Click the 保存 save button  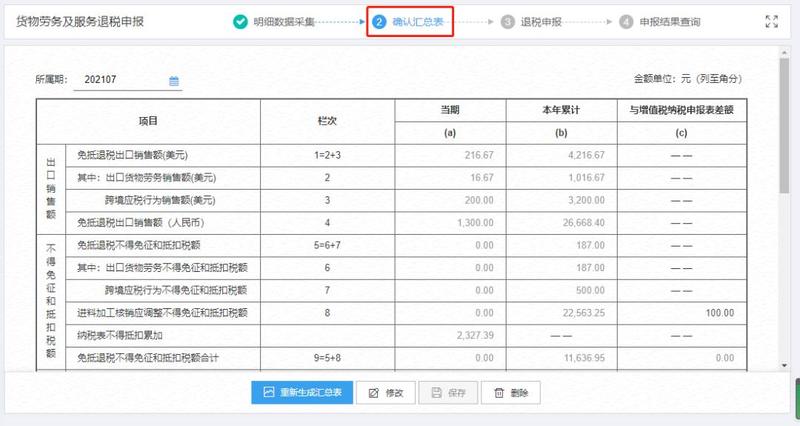point(449,393)
